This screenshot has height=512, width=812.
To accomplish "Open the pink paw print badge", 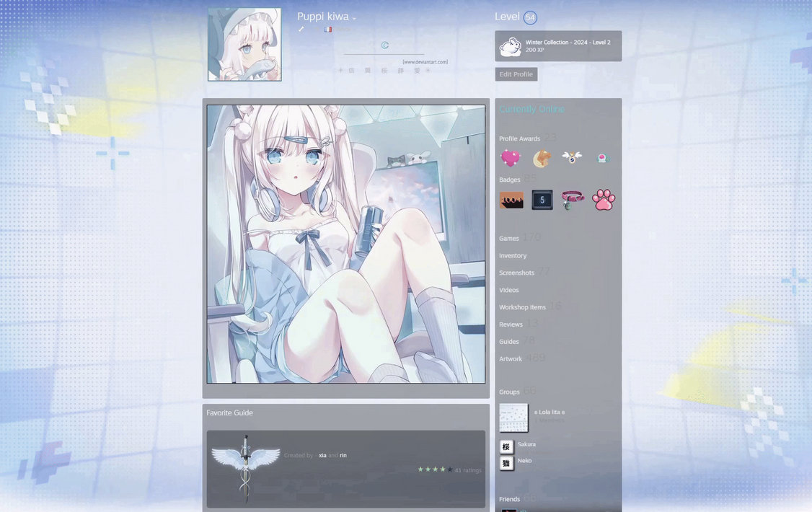I will [x=603, y=200].
